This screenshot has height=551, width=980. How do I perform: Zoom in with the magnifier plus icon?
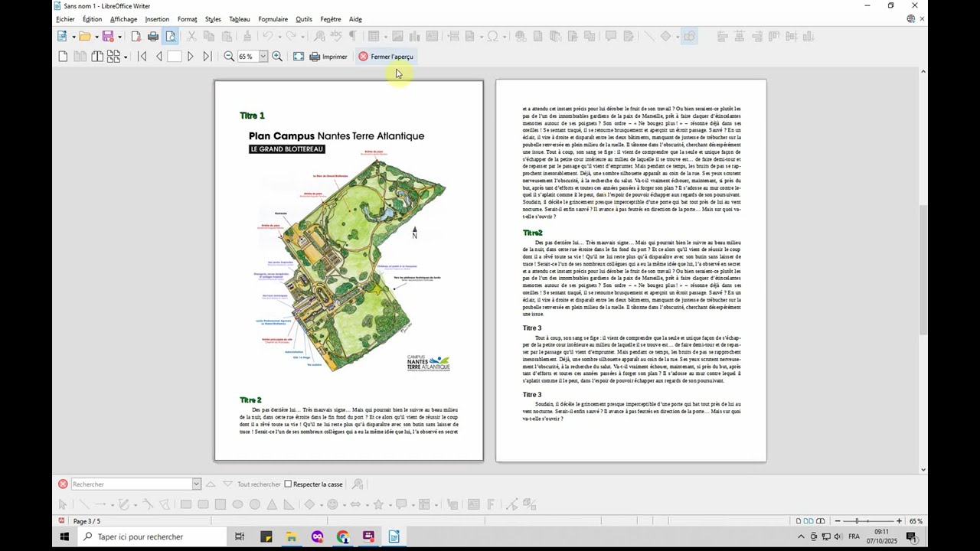pyautogui.click(x=277, y=57)
